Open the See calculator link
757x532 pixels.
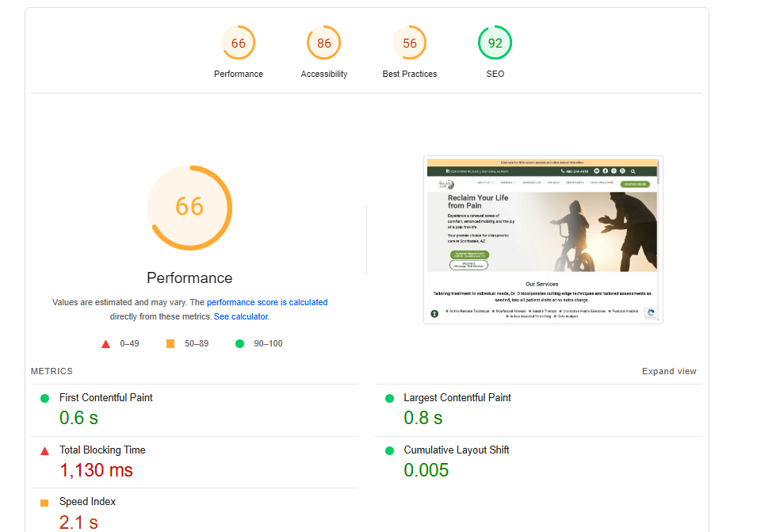(x=241, y=316)
